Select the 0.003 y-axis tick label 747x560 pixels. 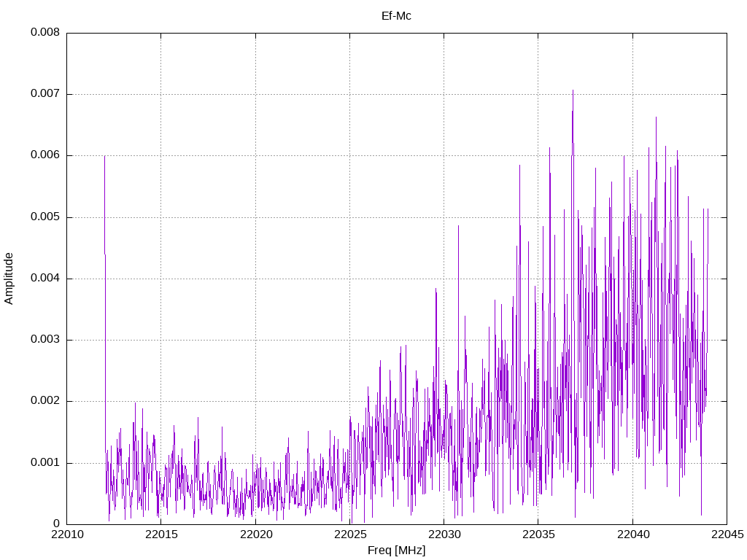(x=45, y=340)
